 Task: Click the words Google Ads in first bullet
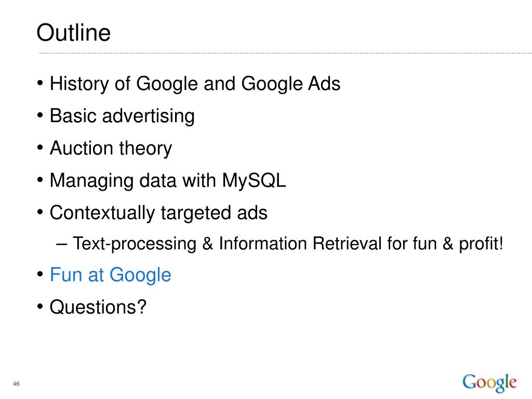[x=291, y=84]
